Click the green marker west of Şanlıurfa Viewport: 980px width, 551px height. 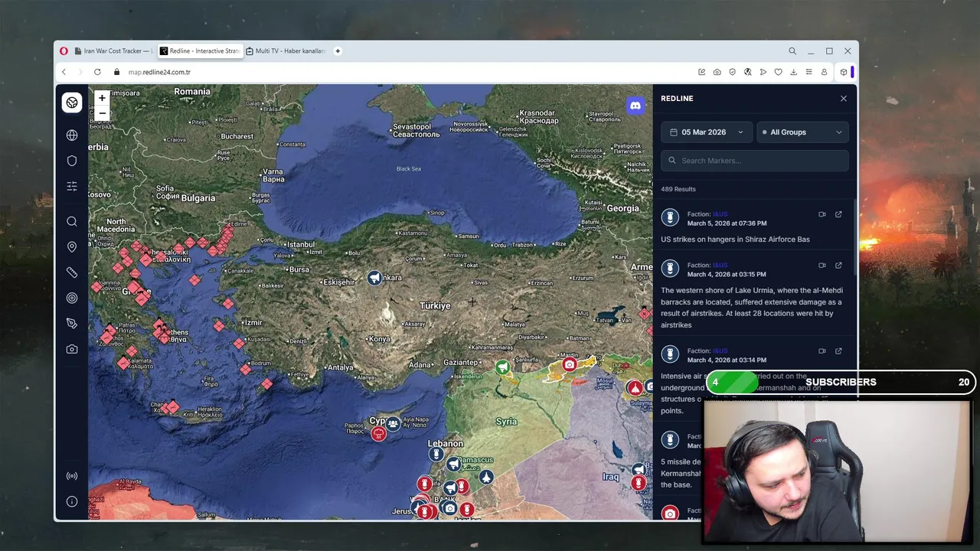[502, 367]
